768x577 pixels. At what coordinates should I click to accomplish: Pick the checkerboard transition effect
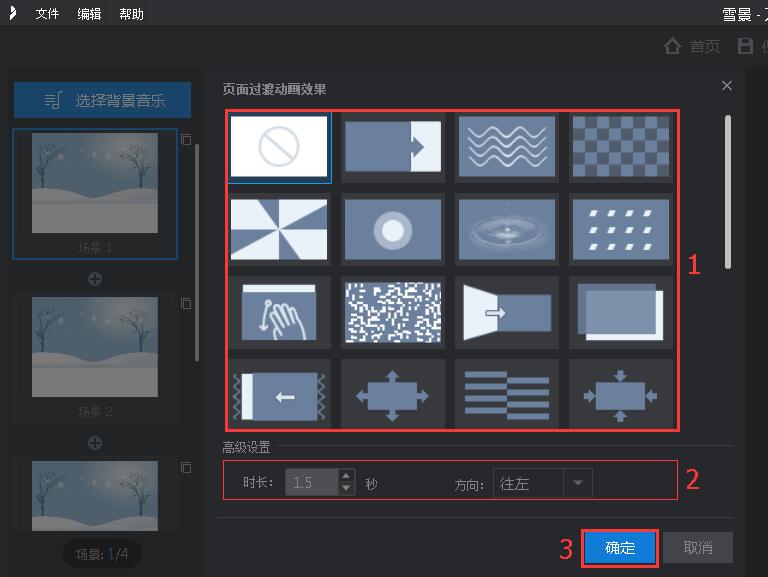[x=620, y=147]
